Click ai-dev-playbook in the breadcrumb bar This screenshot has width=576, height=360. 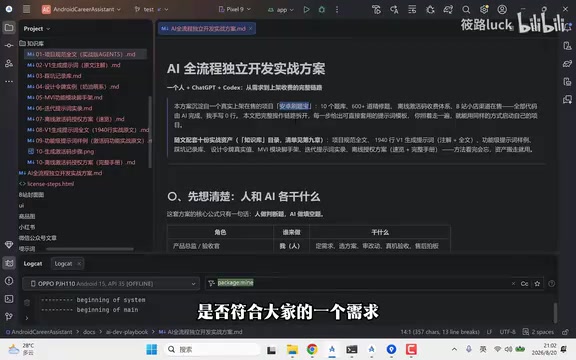pos(127,332)
